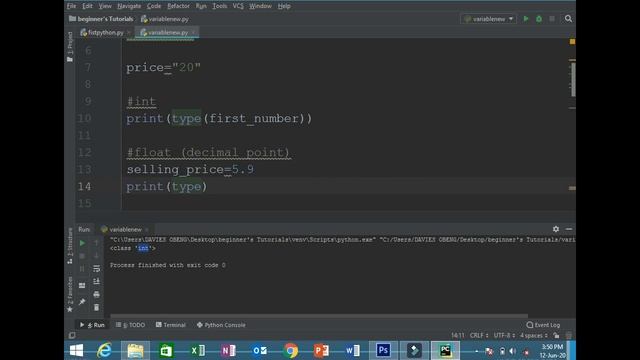Open the Event Log
640x360 pixels.
pyautogui.click(x=543, y=325)
